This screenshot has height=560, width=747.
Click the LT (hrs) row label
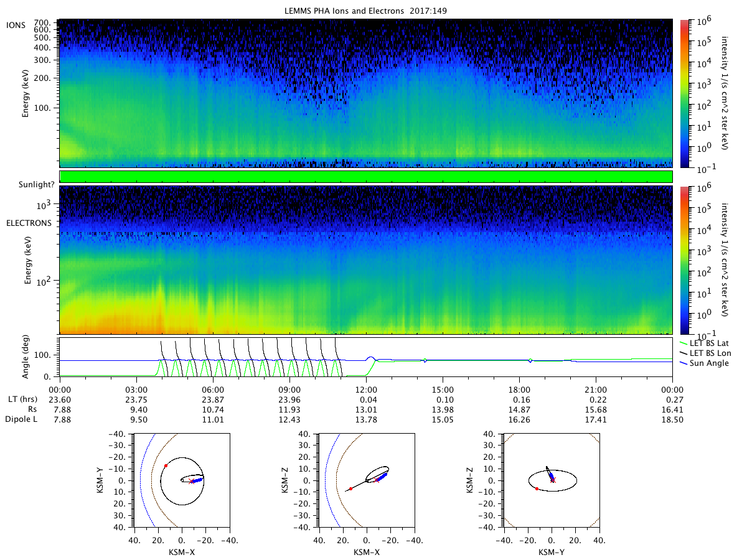[22, 399]
